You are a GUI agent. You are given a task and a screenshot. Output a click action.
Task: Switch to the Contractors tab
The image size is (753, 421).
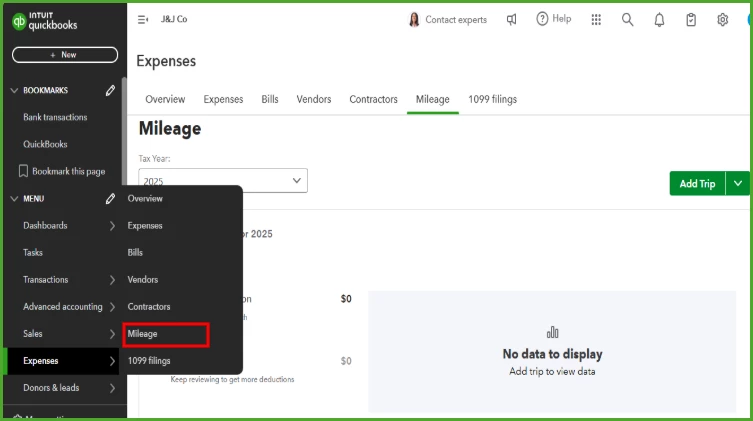point(373,99)
